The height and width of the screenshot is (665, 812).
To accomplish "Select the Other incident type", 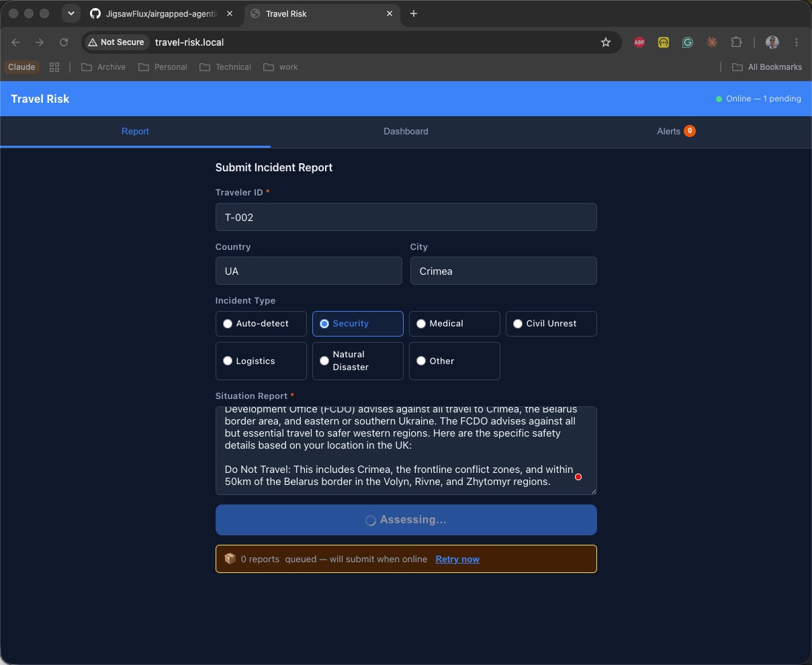I will 455,361.
